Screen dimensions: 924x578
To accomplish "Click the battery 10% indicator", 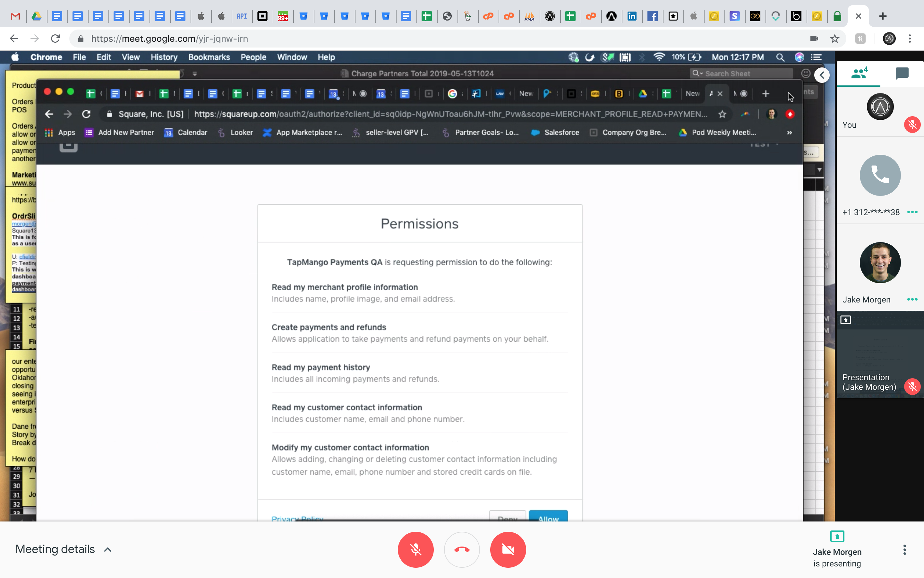I will (x=686, y=57).
